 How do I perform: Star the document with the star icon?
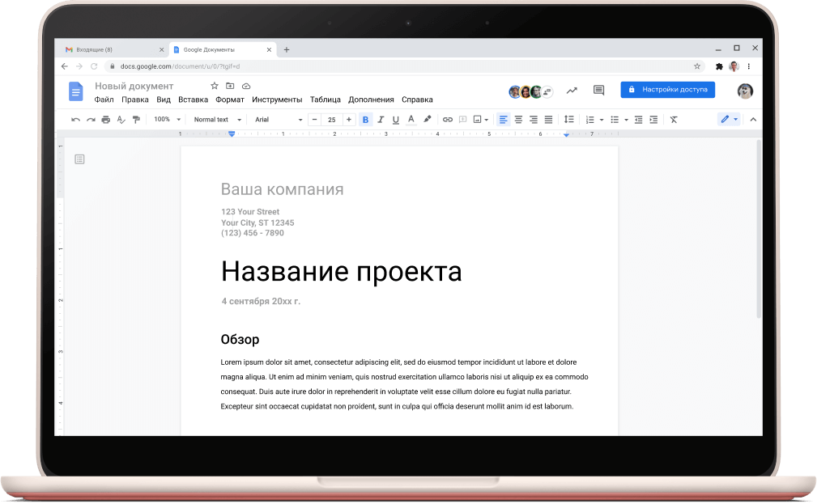click(215, 86)
